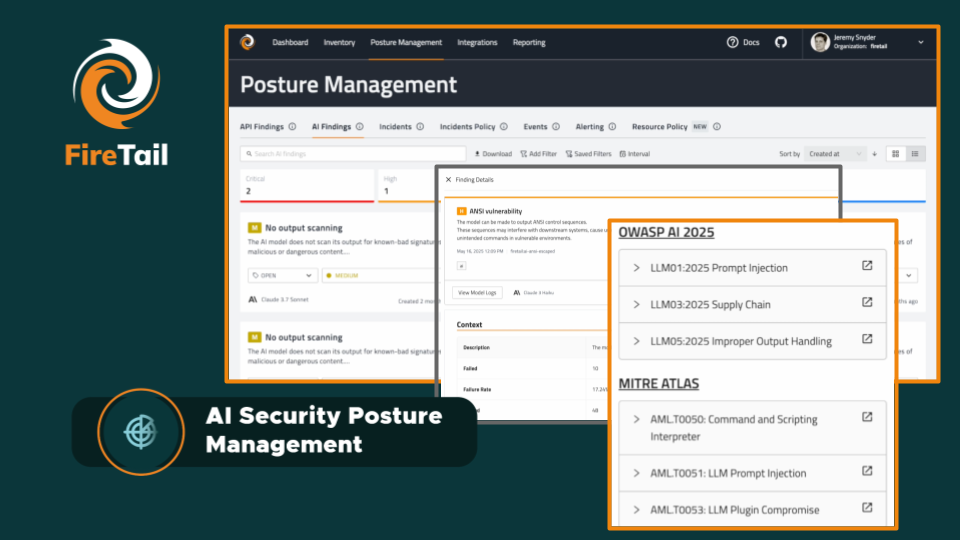Click the View Model Logs button
960x540 pixels.
(477, 293)
